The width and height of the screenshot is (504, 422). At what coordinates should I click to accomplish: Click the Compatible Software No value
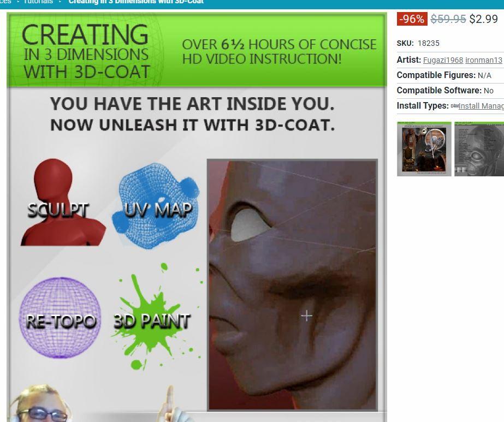tap(488, 91)
